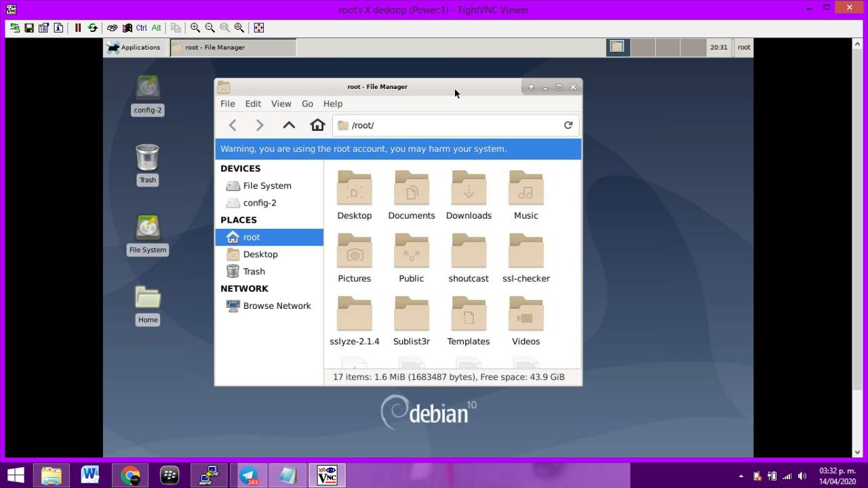Click the Pause icon in TightVNC toolbar
The height and width of the screenshot is (488, 868).
click(x=78, y=28)
